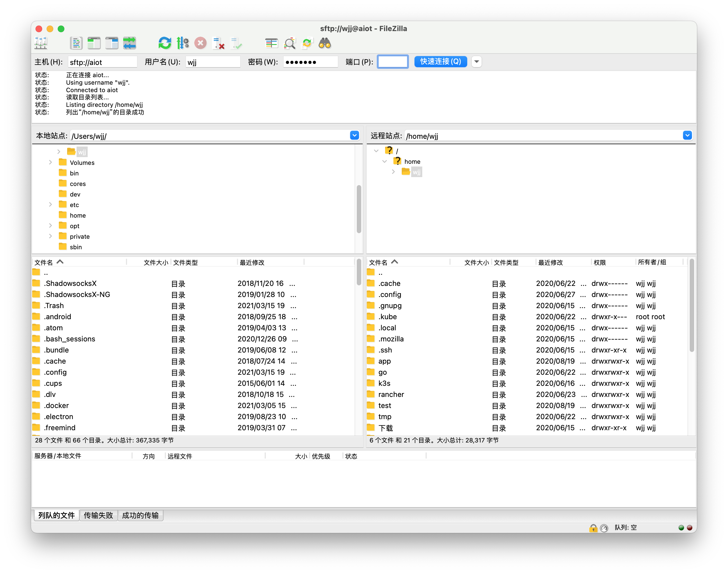Click the disconnect from server icon
728x574 pixels.
tap(218, 43)
